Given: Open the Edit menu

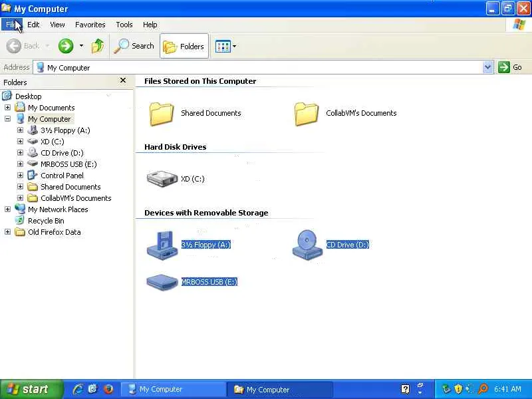Looking at the screenshot, I should point(33,25).
